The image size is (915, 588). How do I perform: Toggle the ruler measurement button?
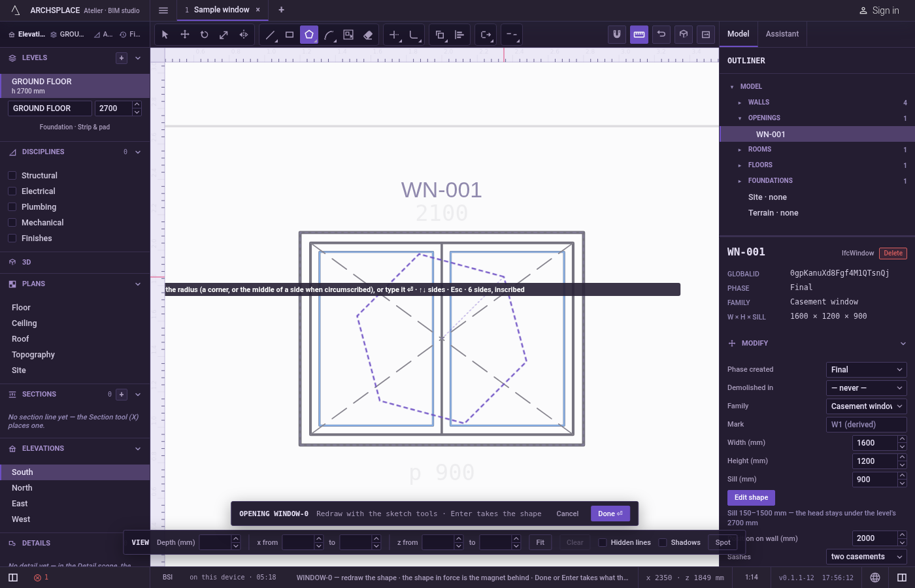[639, 35]
